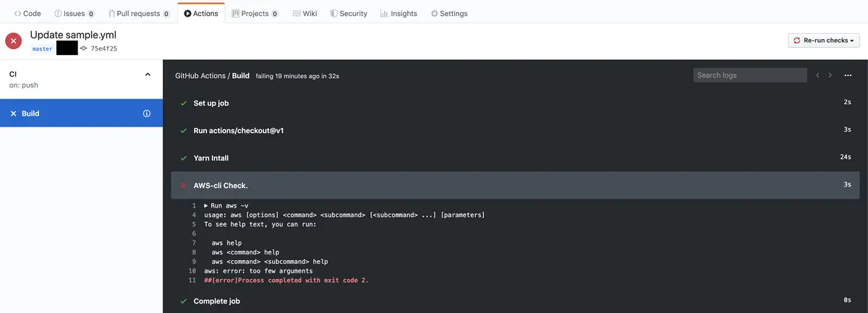This screenshot has width=868, height=313.
Task: Click the Search logs input field
Action: point(750,75)
